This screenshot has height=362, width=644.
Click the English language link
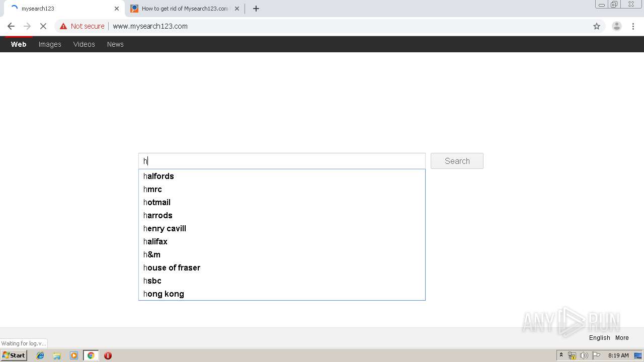[x=599, y=338]
